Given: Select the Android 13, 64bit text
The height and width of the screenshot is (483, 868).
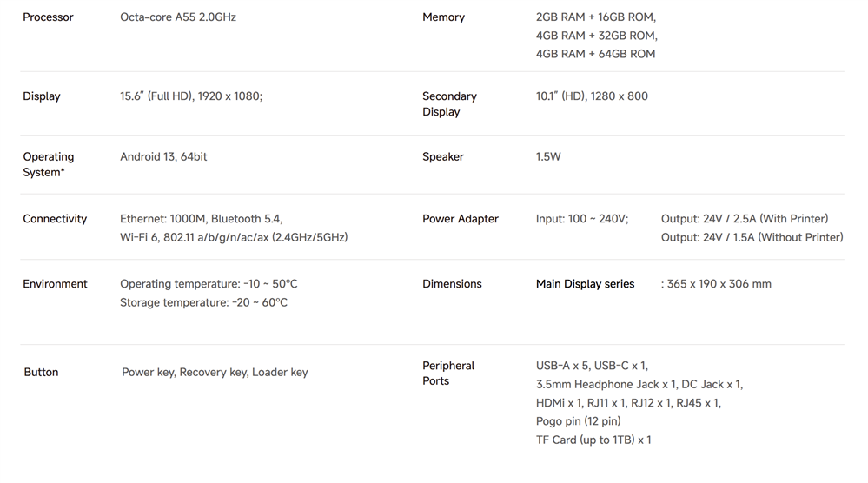Looking at the screenshot, I should (x=163, y=157).
